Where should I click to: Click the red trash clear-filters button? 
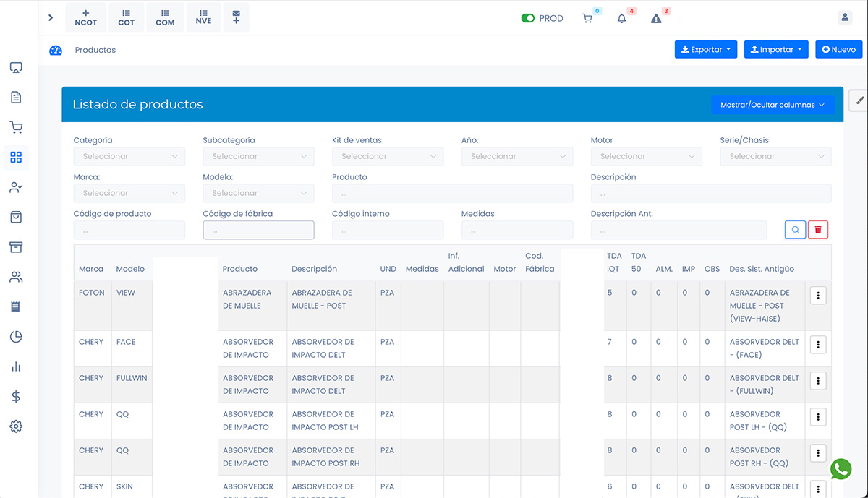[x=818, y=230]
